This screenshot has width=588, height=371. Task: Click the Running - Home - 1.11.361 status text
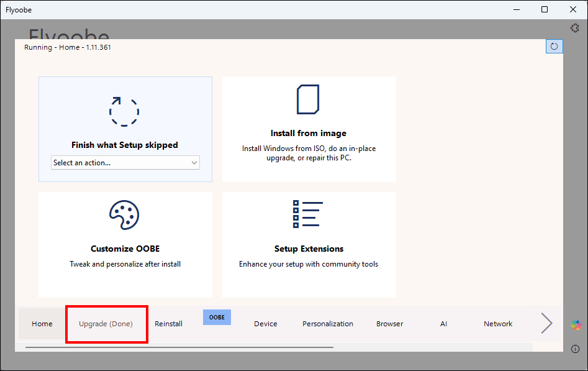point(68,47)
